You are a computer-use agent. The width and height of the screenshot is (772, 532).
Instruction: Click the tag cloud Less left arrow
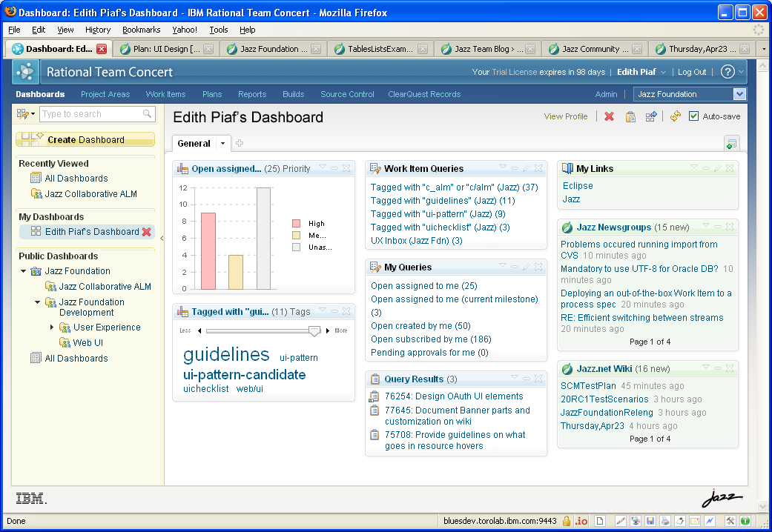point(199,330)
